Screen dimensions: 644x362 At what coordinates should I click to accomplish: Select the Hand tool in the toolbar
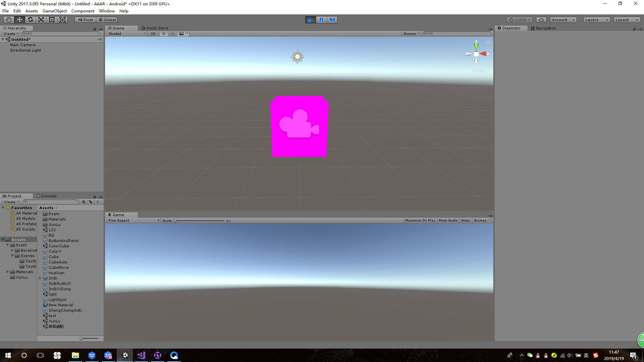(8, 19)
